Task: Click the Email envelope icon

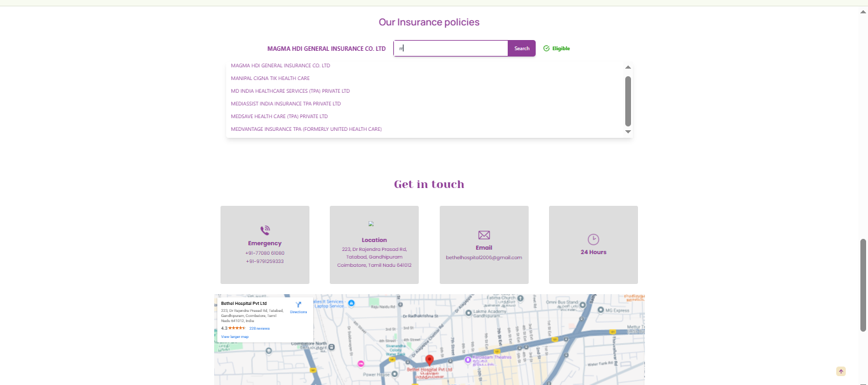Action: [484, 235]
